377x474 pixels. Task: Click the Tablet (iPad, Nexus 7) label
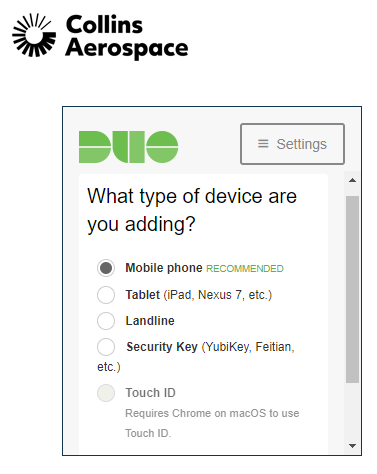(199, 295)
